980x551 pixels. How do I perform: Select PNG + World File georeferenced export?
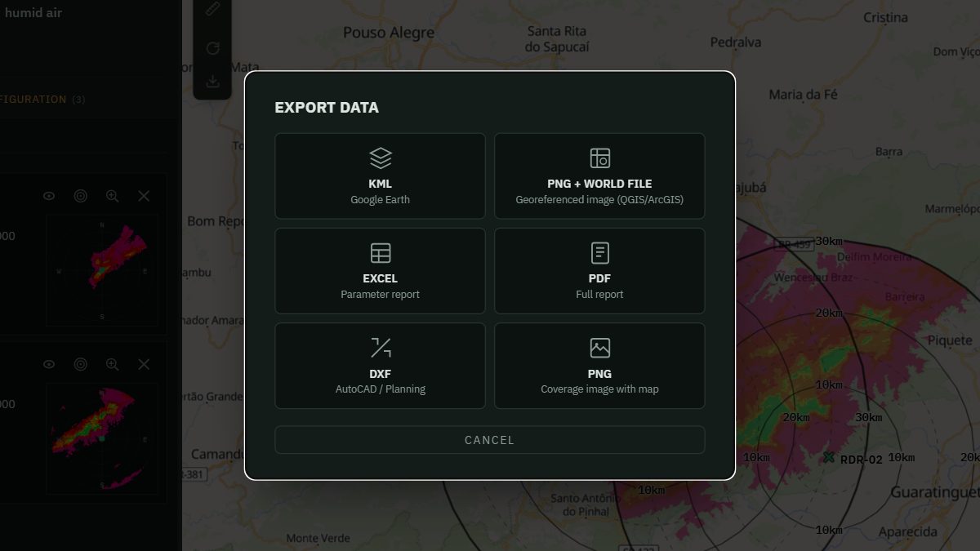(599, 176)
